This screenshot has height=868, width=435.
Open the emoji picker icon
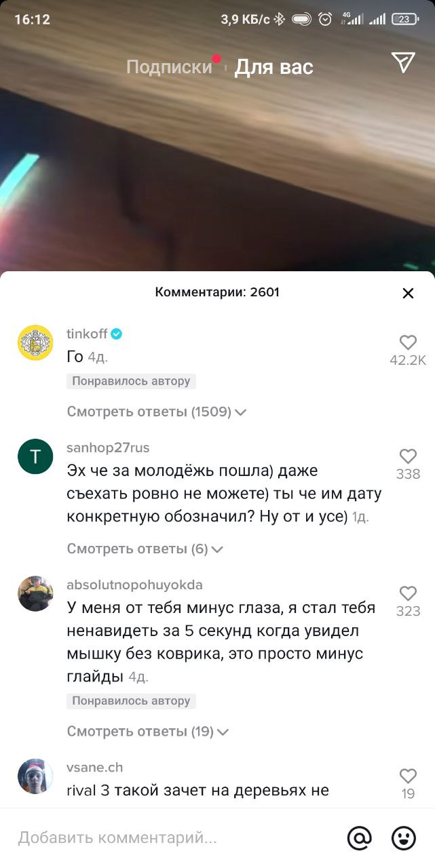404,838
